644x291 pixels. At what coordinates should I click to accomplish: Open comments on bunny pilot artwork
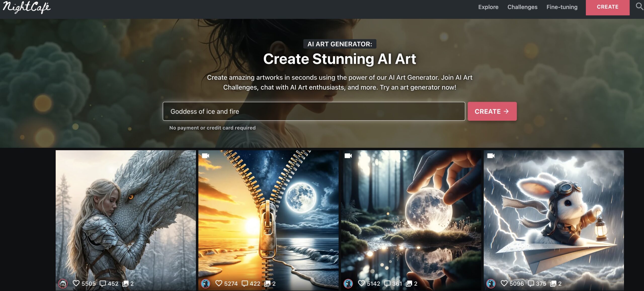pyautogui.click(x=531, y=283)
